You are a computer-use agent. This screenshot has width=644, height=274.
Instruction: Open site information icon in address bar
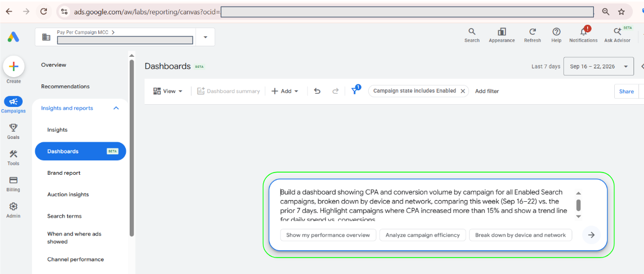(x=64, y=12)
